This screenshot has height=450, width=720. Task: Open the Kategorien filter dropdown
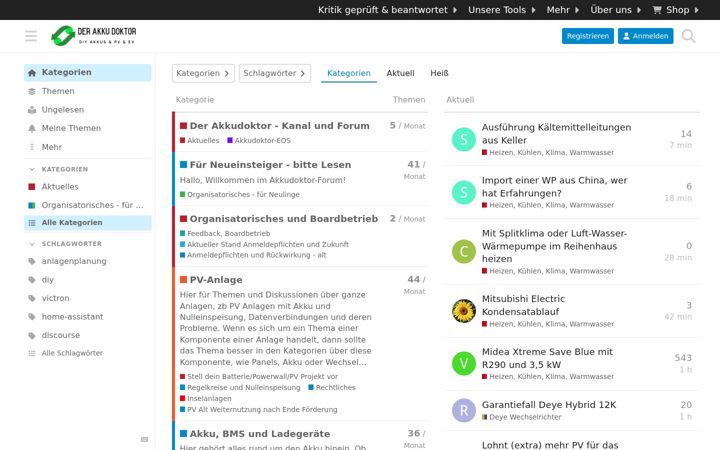point(203,73)
